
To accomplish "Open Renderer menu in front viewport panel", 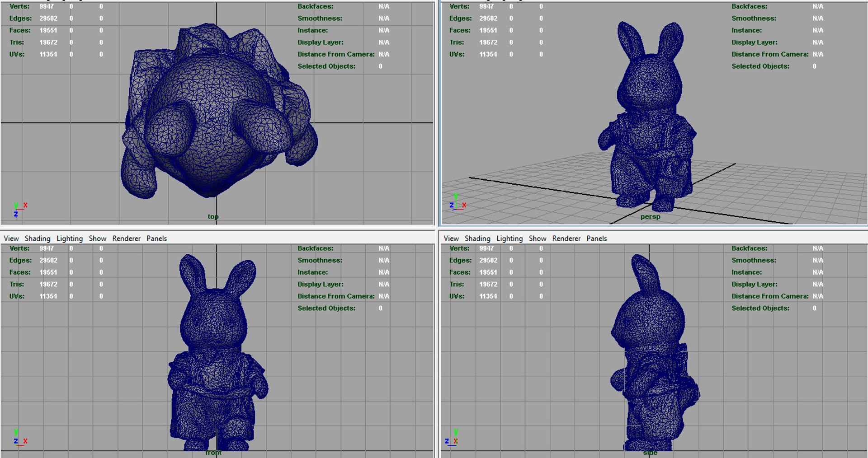I will pyautogui.click(x=127, y=238).
